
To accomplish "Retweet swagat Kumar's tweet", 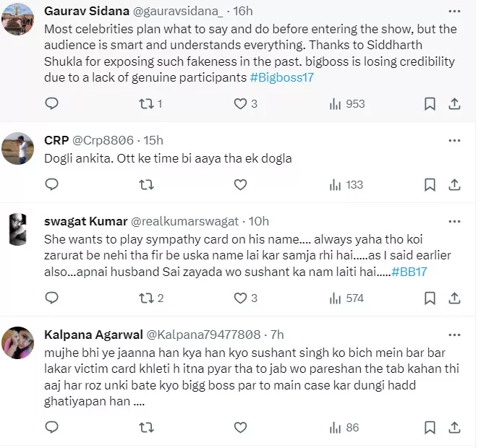I will pyautogui.click(x=145, y=298).
